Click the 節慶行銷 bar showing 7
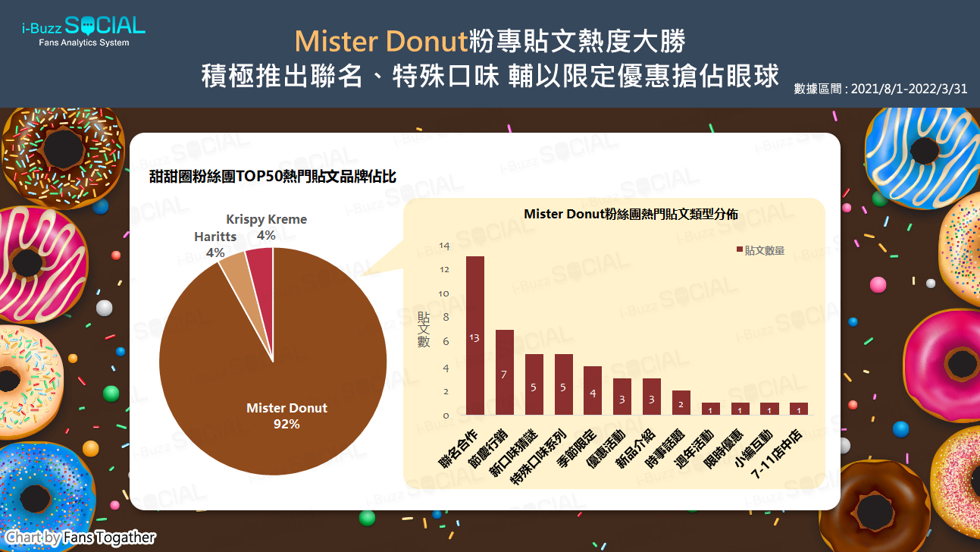The width and height of the screenshot is (980, 552). pyautogui.click(x=504, y=372)
